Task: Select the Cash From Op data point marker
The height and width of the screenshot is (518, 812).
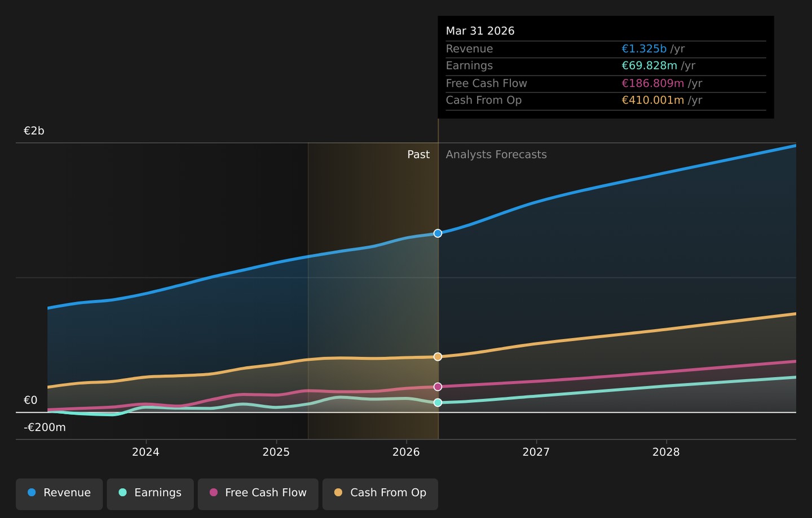Action: (x=438, y=357)
